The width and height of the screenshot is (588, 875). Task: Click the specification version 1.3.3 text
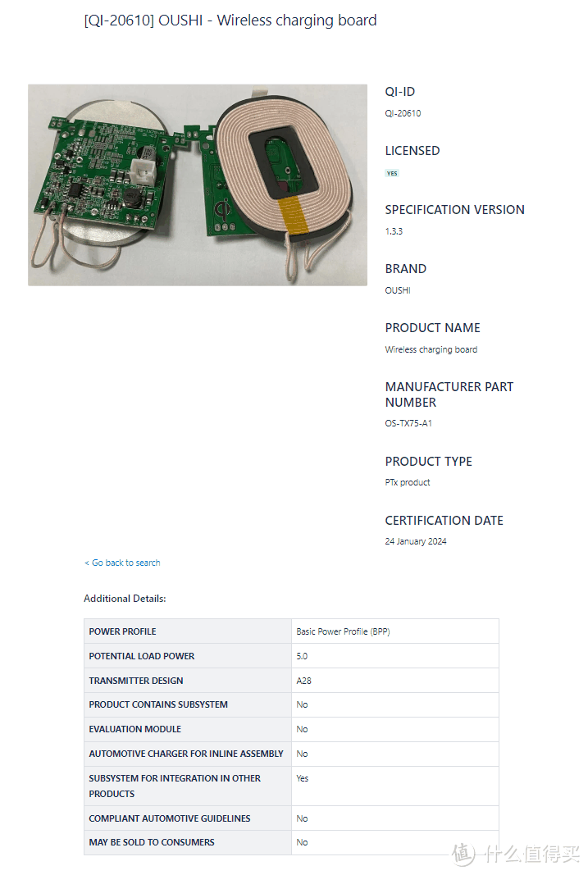coord(394,231)
